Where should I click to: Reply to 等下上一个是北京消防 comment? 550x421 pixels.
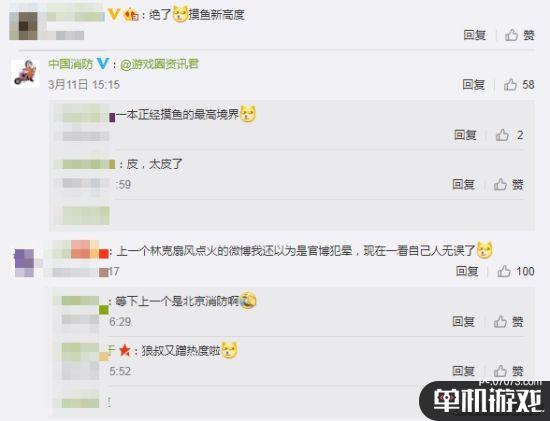pos(463,321)
